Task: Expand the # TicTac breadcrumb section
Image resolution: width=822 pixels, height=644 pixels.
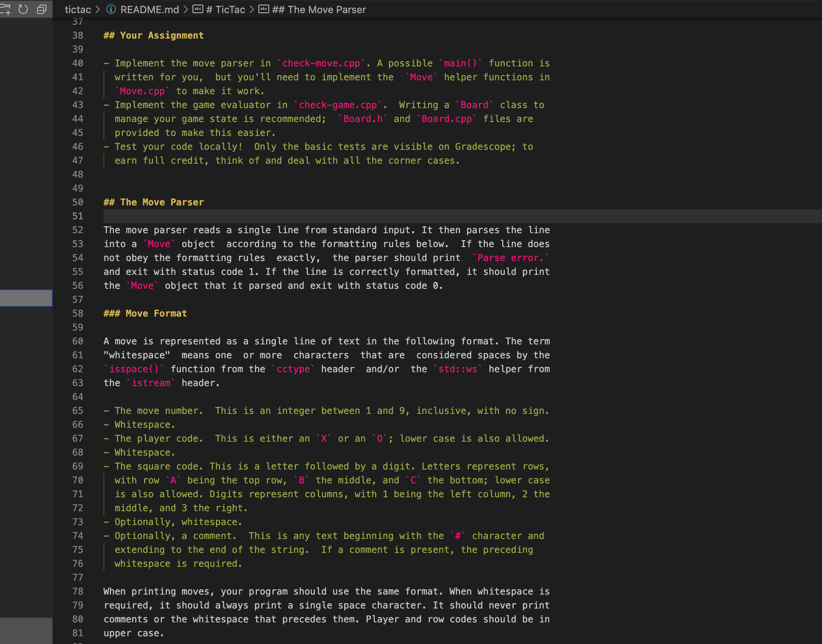Action: point(226,9)
